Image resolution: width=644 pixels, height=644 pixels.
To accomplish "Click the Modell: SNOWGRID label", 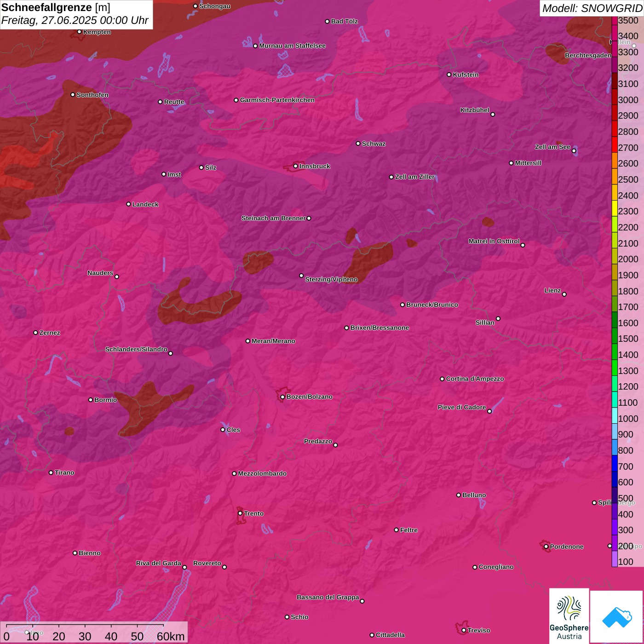I will [x=592, y=8].
